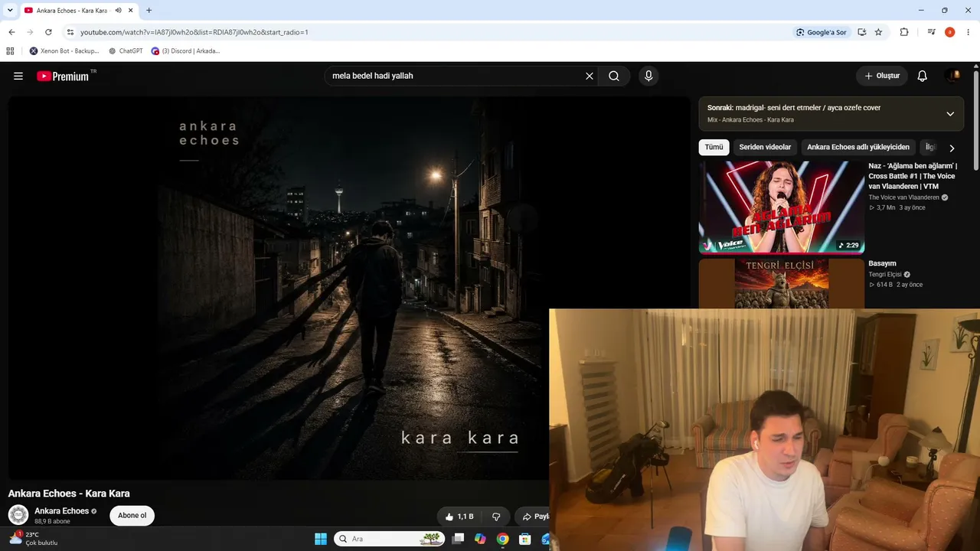This screenshot has width=980, height=551.
Task: Go back in the browser
Action: [x=11, y=32]
